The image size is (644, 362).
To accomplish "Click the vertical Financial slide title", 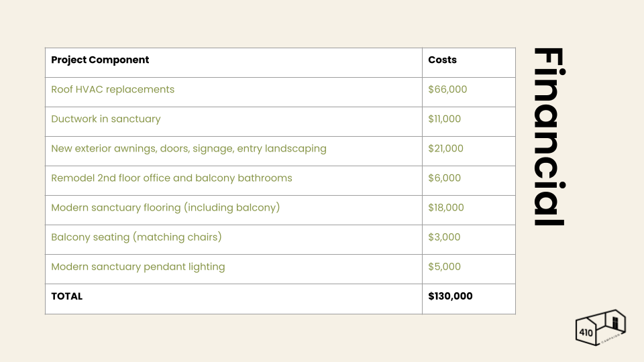I will coord(549,137).
